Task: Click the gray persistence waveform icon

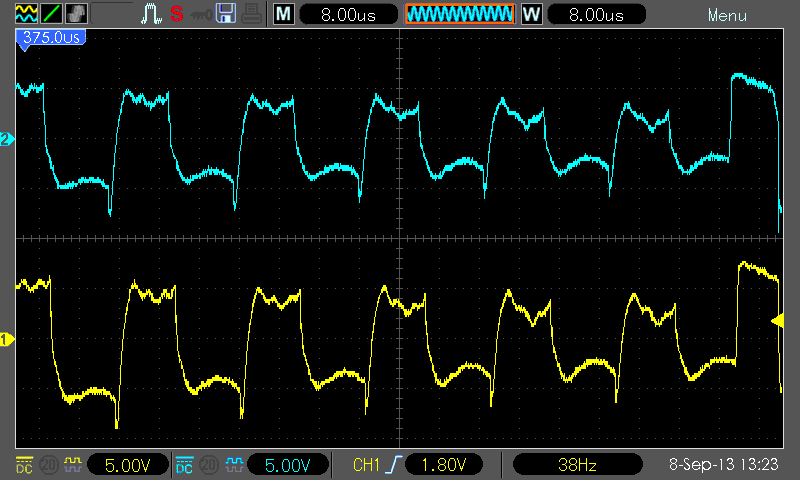Action: coord(76,13)
